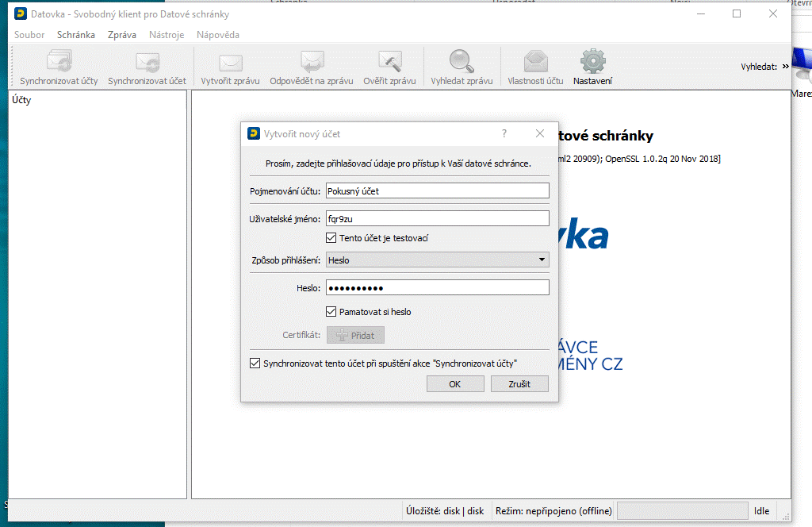Open the Schránka menu
The height and width of the screenshot is (527, 812).
[76, 35]
